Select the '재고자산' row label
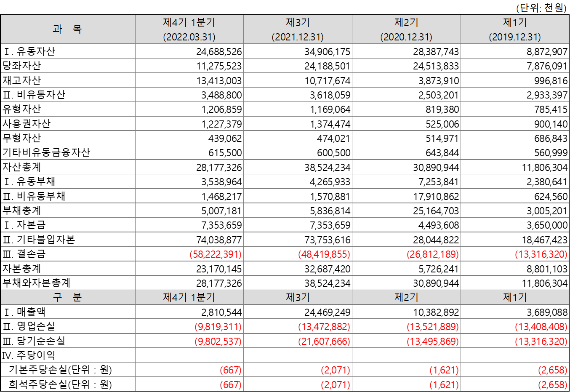Viewport: 570px width, 392px height. click(x=21, y=80)
